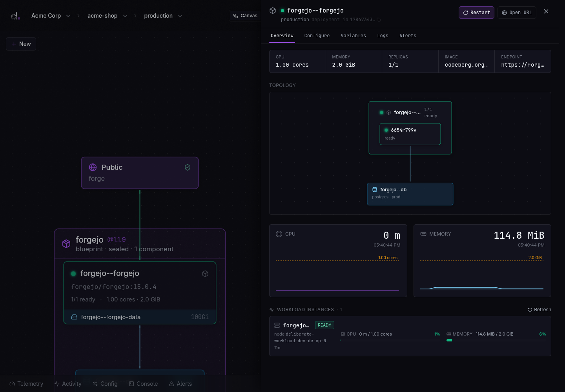This screenshot has width=565, height=392.
Task: Copy the deployment id with the copy icon
Action: pyautogui.click(x=379, y=20)
